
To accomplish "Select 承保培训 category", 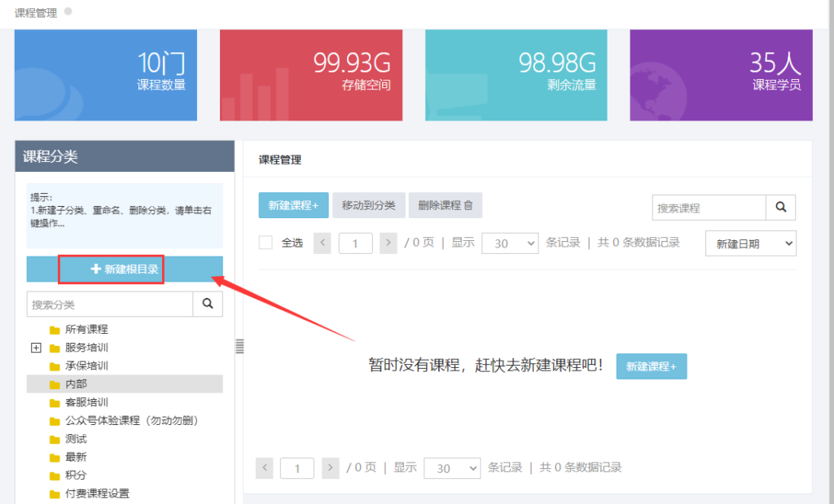I will (86, 366).
